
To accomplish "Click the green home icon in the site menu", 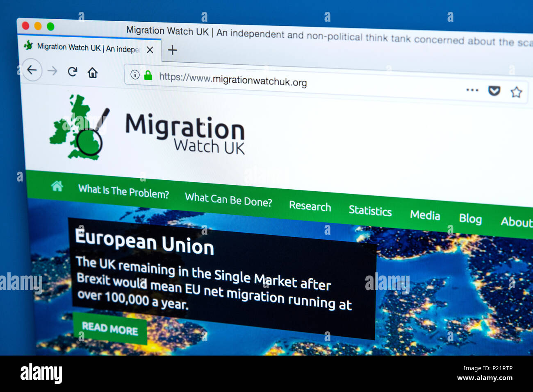I will pos(57,186).
